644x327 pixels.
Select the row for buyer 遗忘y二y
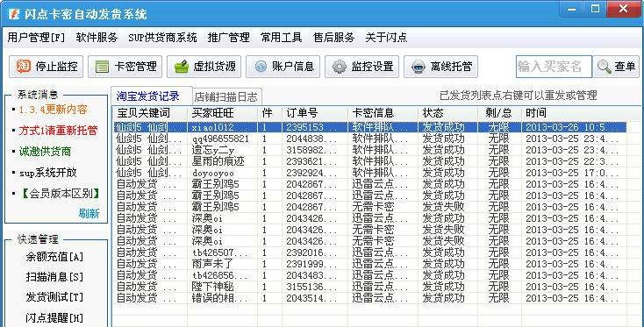point(369,150)
